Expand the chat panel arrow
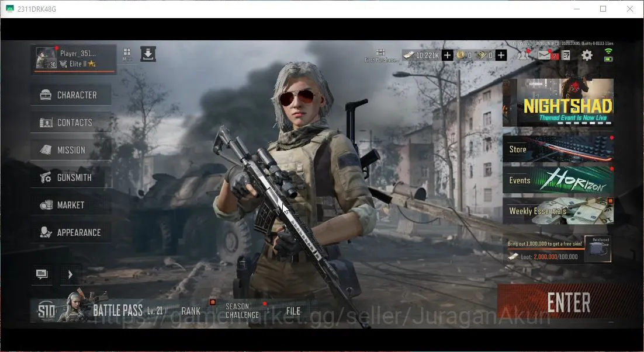The image size is (644, 352). (x=70, y=274)
